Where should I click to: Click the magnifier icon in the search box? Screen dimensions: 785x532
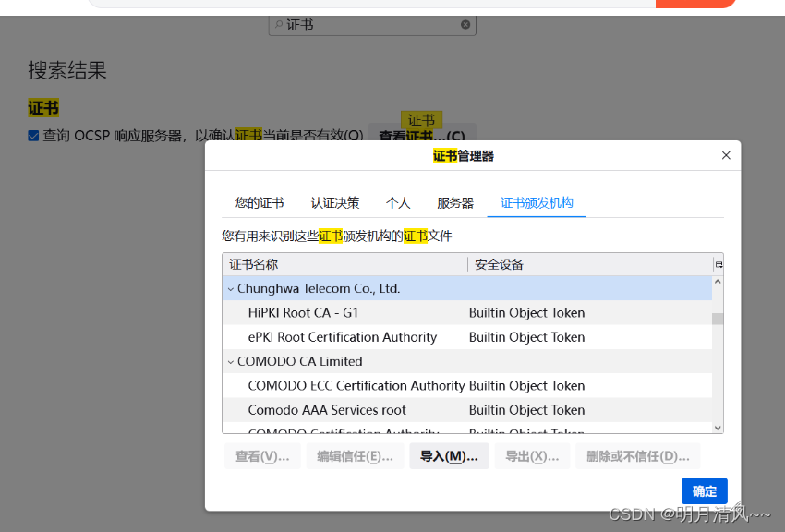tap(279, 25)
